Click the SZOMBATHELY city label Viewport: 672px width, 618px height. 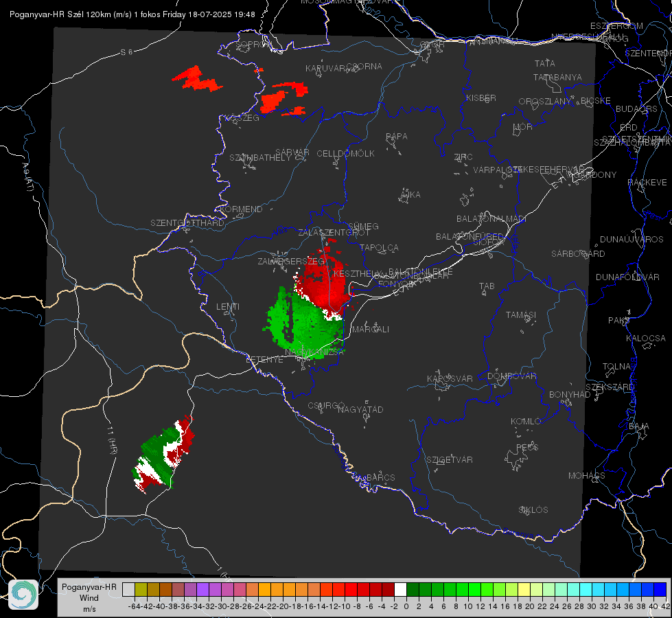pyautogui.click(x=260, y=158)
